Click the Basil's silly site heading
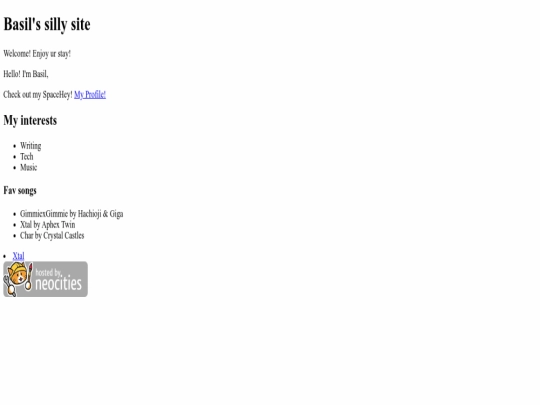Viewport: 540px width, 405px height. click(x=47, y=24)
